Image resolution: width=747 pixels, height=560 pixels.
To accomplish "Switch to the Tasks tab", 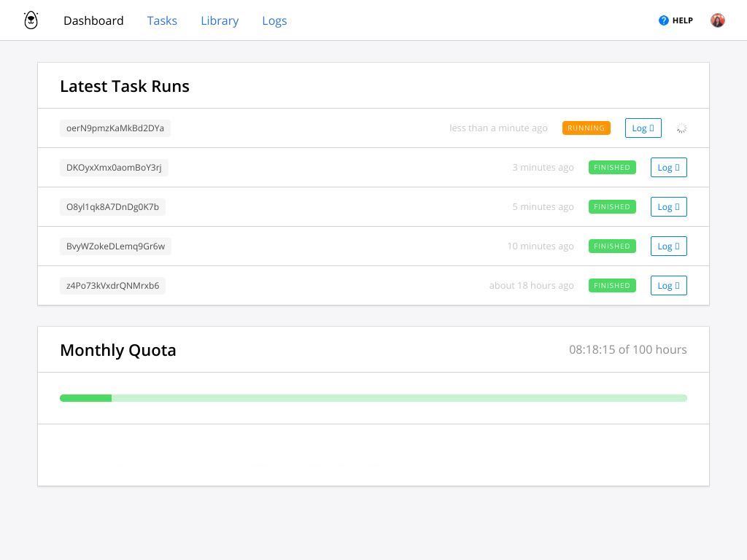I will click(162, 20).
